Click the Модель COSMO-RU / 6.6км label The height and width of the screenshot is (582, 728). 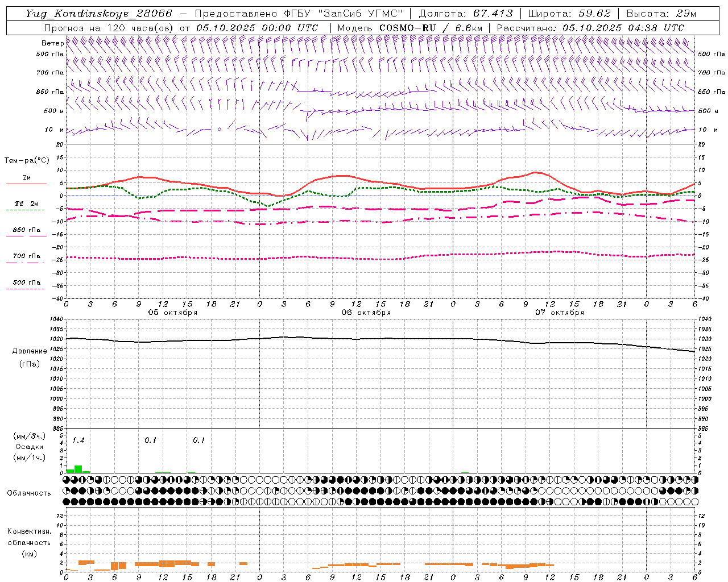[x=409, y=28]
